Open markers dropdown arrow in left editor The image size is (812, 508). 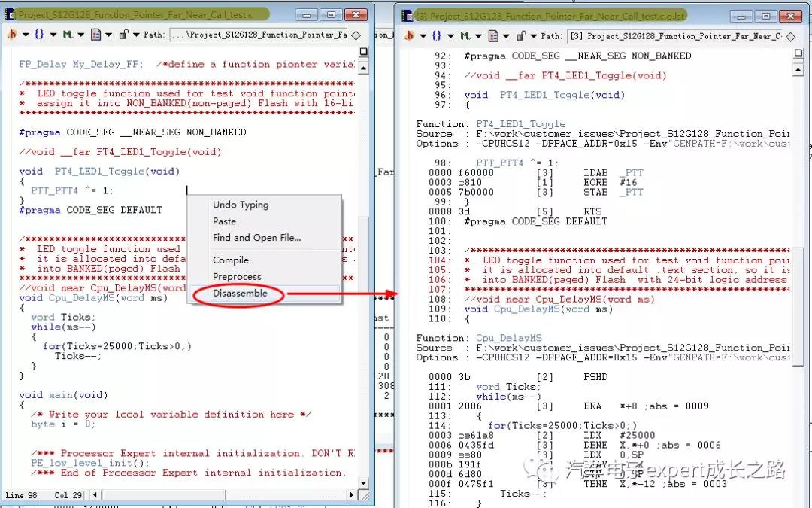81,35
